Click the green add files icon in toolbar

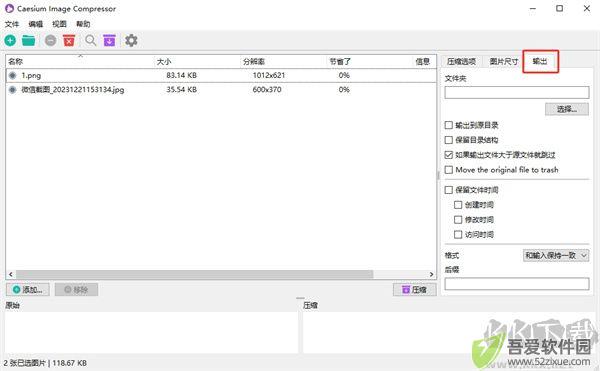click(10, 40)
